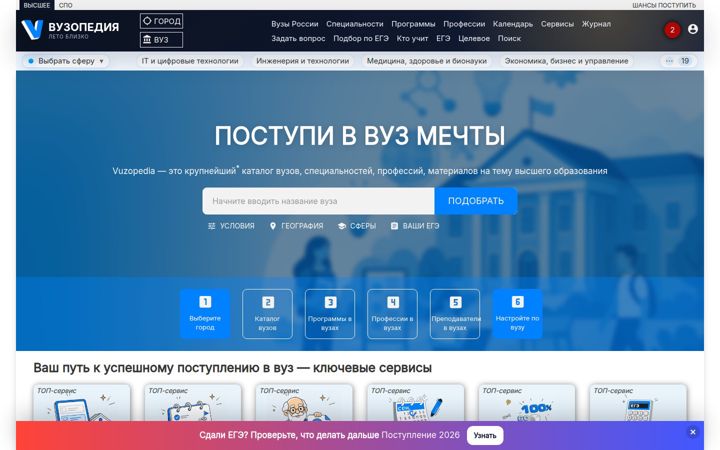The image size is (720, 450).
Task: Open the Программы menu item
Action: (413, 24)
